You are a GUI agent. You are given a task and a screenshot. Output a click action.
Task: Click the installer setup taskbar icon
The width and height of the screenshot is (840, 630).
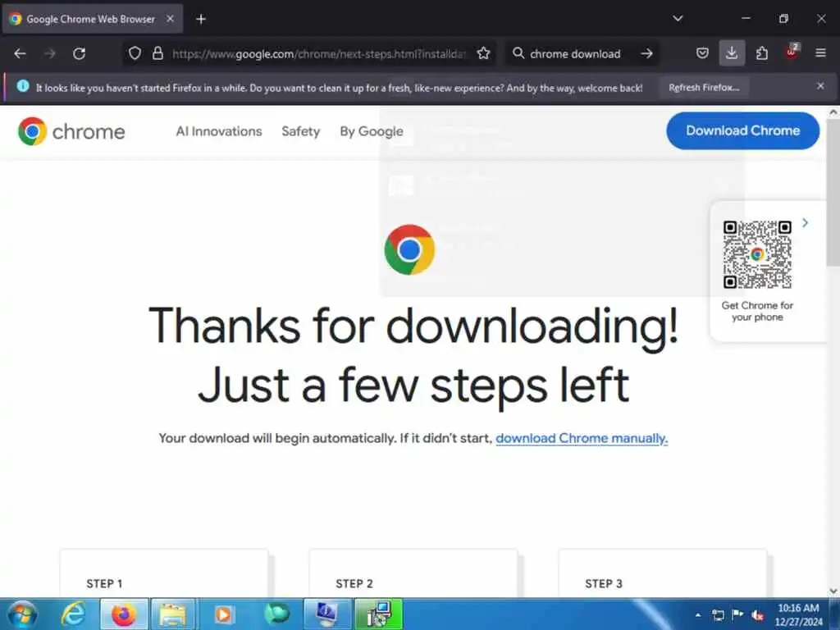click(x=378, y=614)
